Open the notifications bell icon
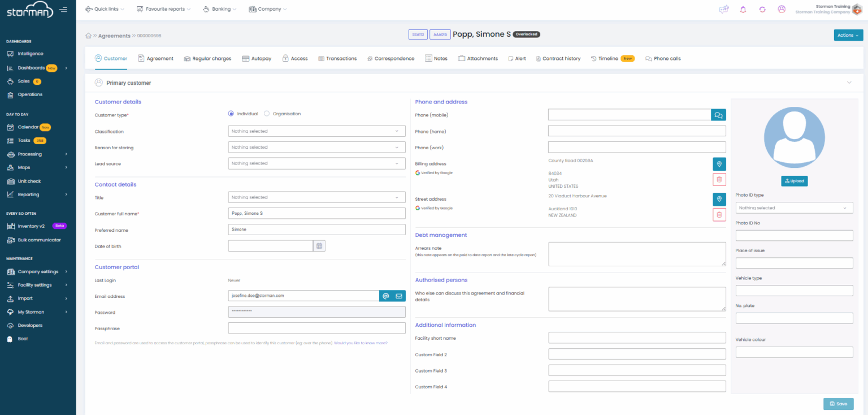Viewport: 868px width, 415px height. coord(743,9)
